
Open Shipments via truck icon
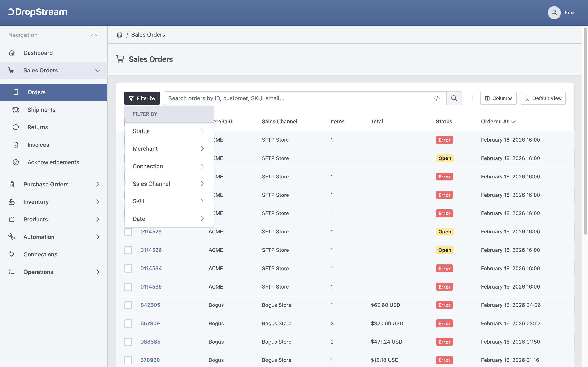16,110
